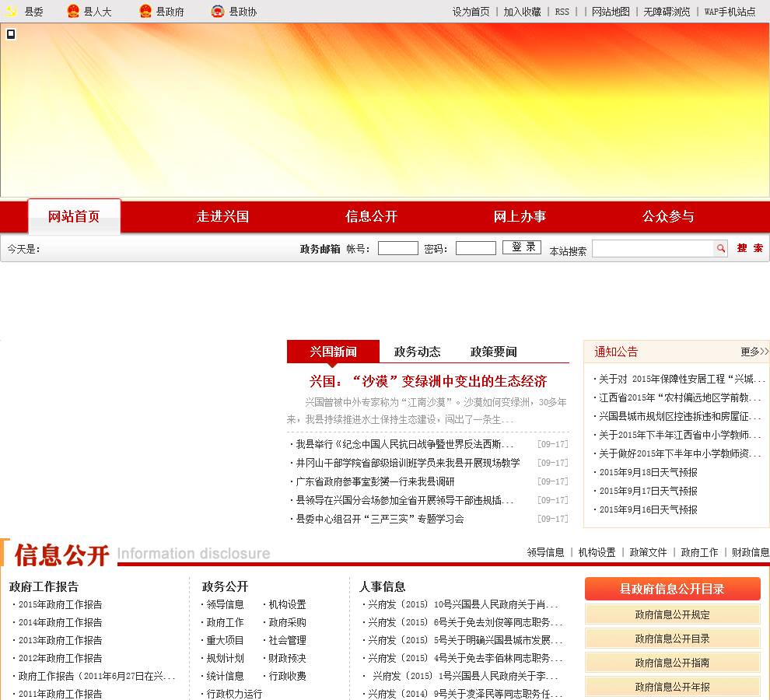Open the 2013年政府工作报告 link

point(61,641)
